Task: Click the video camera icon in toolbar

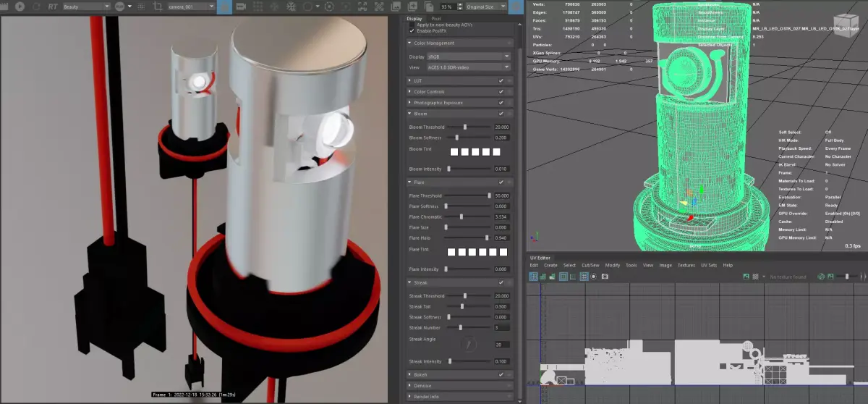Action: coord(241,7)
